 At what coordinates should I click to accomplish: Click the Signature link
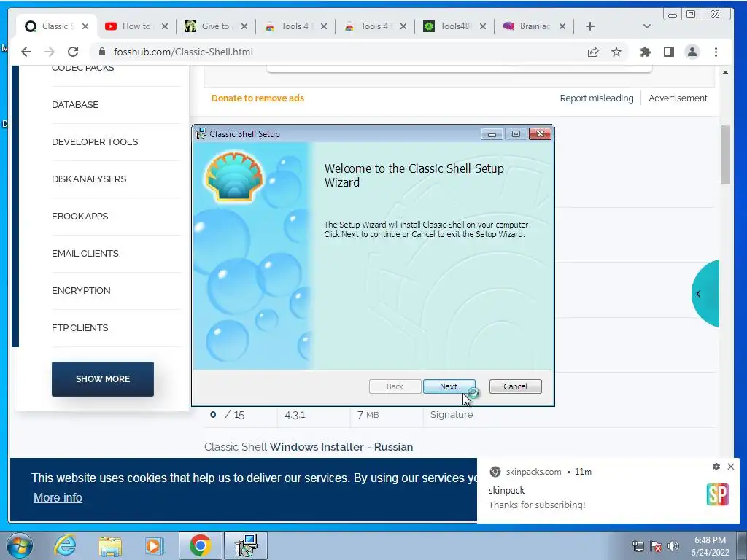[x=452, y=415]
